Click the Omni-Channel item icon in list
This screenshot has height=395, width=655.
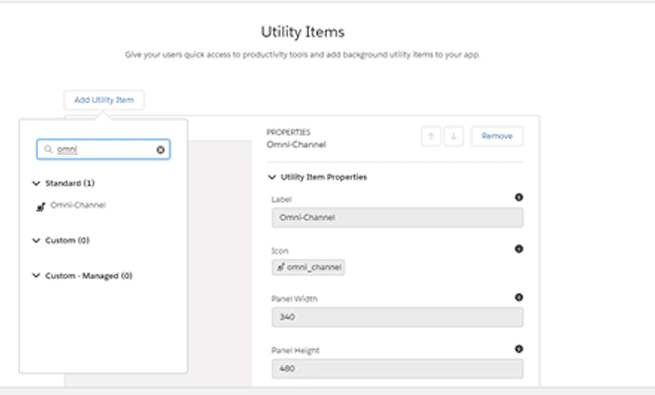point(41,206)
